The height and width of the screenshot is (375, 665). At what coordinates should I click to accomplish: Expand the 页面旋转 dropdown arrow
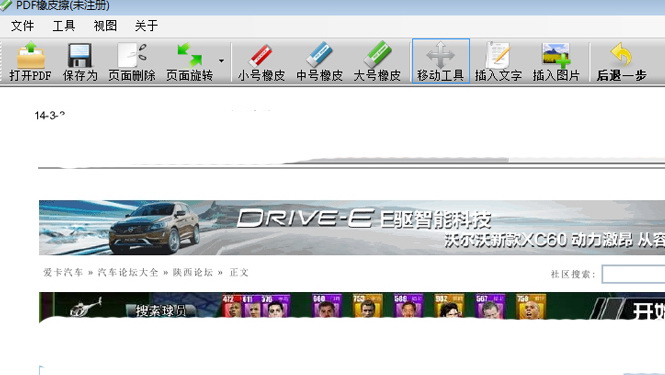[x=221, y=61]
